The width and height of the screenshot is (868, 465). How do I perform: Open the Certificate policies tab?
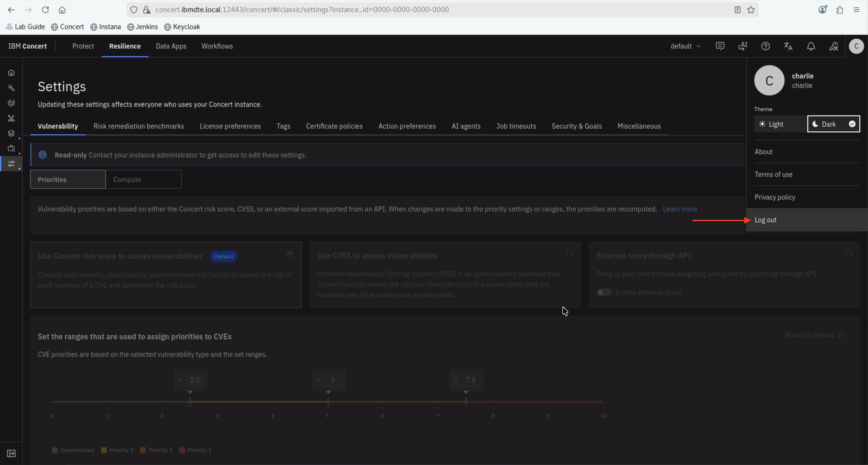[x=334, y=126]
